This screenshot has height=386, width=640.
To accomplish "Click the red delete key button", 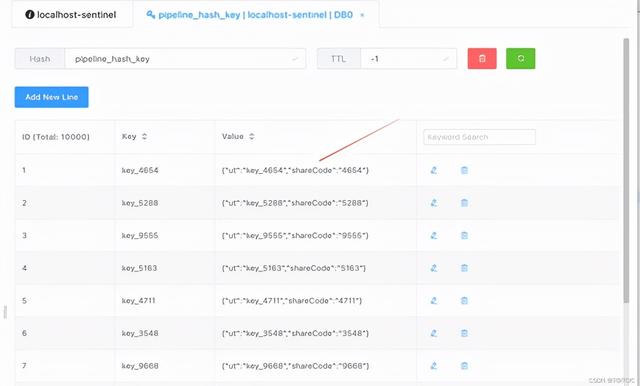I will pos(482,58).
